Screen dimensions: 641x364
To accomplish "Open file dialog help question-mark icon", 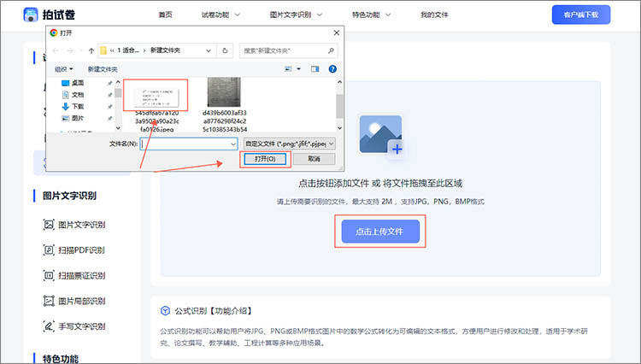I will [x=332, y=68].
